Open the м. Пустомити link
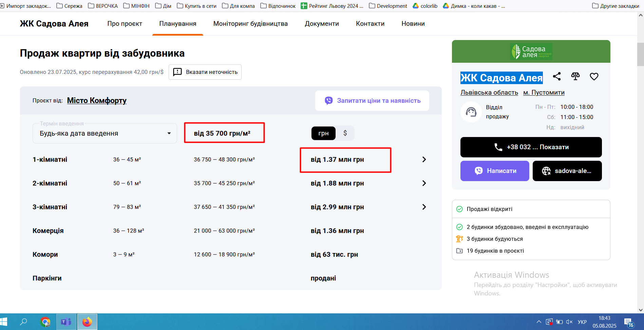Image resolution: width=644 pixels, height=330 pixels. tap(544, 92)
